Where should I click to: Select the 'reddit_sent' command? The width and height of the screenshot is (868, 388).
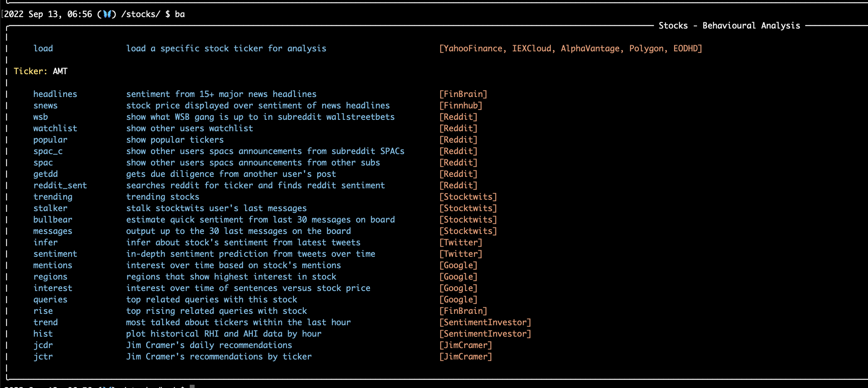[x=60, y=185]
